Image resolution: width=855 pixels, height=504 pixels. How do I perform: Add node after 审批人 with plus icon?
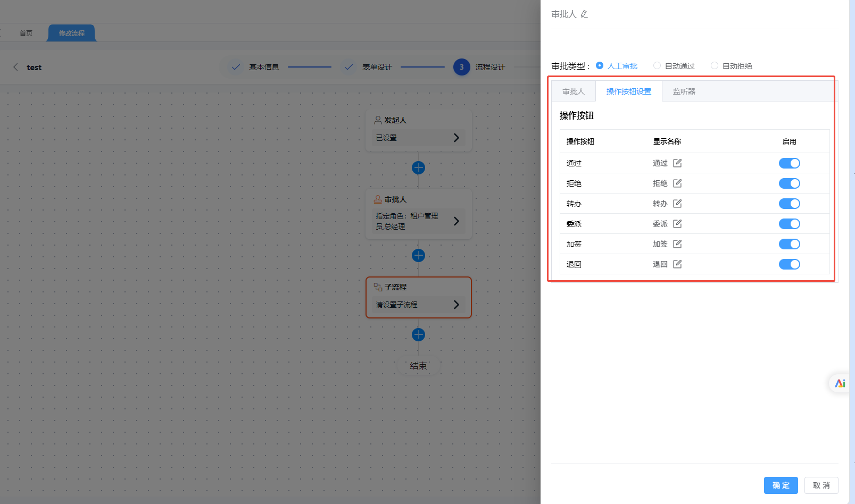click(x=419, y=256)
